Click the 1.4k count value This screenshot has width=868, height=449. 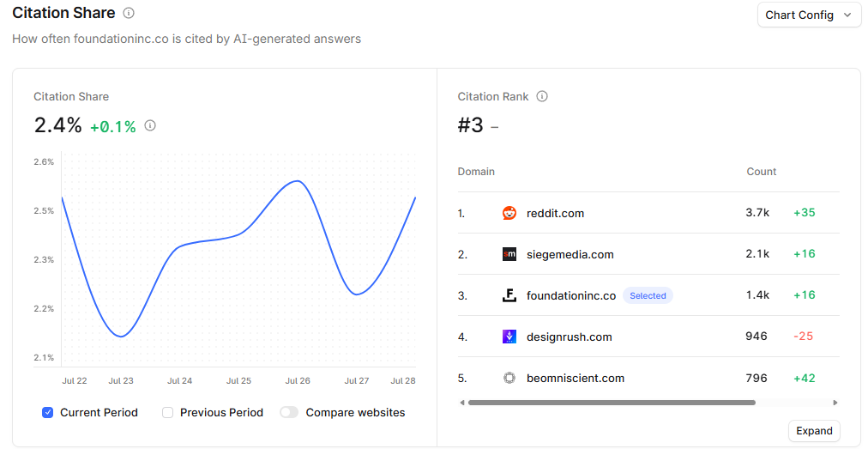pos(757,295)
